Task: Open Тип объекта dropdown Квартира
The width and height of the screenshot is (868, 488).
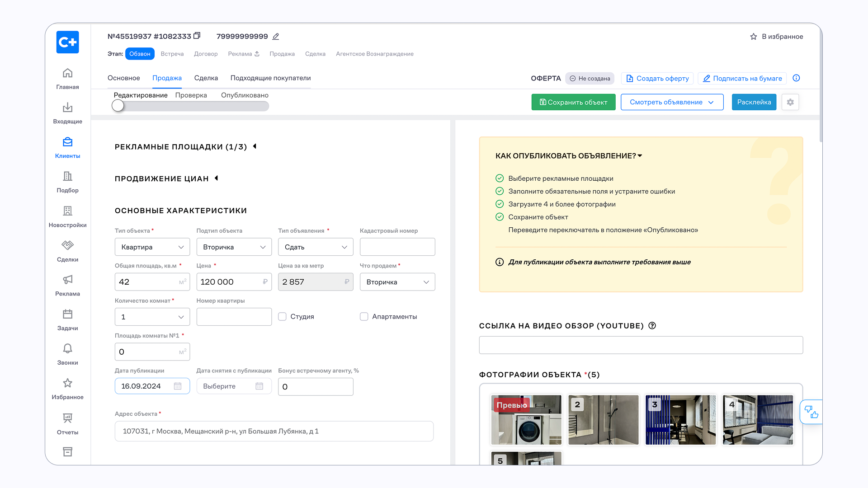Action: pos(152,247)
